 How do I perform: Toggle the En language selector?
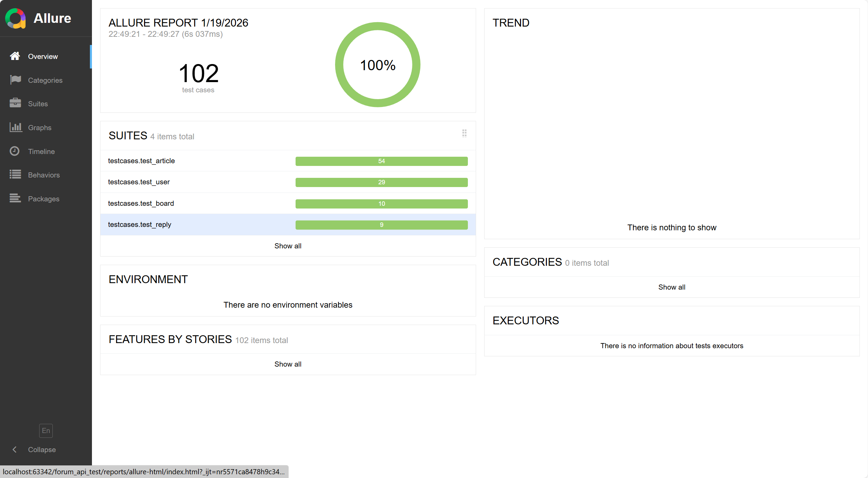tap(46, 431)
